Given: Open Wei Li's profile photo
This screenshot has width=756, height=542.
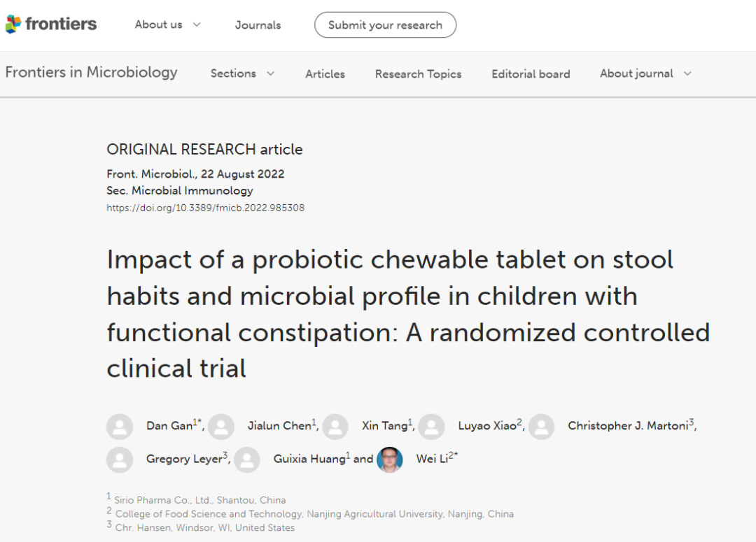Looking at the screenshot, I should [390, 459].
